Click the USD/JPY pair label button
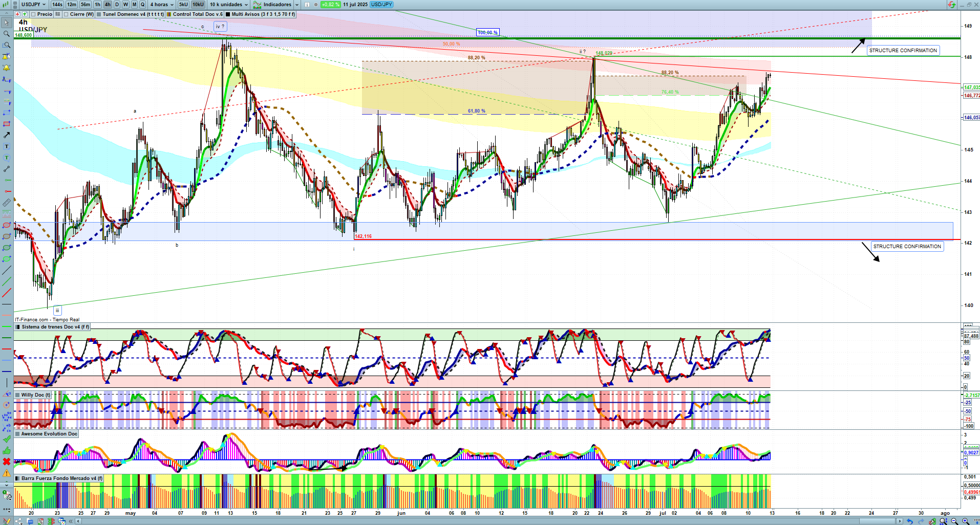The image size is (980, 525). [x=381, y=4]
